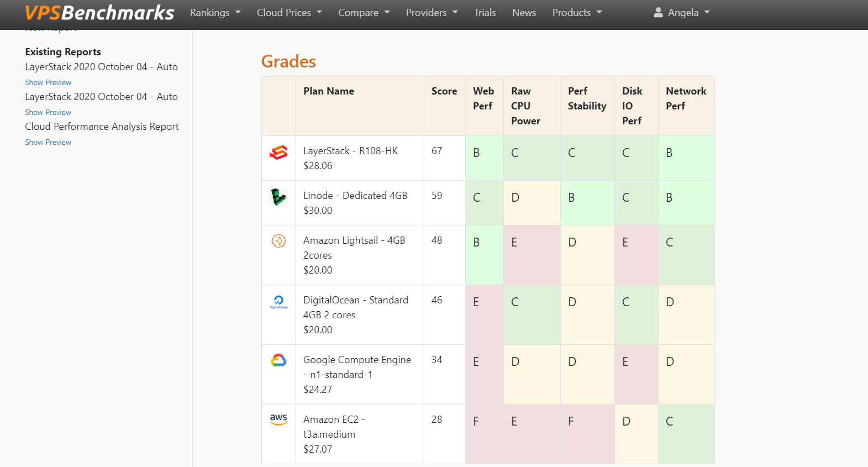
Task: Select 'Cloud Performance Analysis Report' entry
Action: tap(102, 127)
